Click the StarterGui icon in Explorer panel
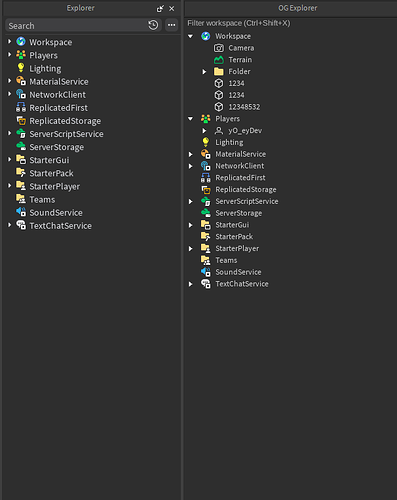 tap(21, 160)
